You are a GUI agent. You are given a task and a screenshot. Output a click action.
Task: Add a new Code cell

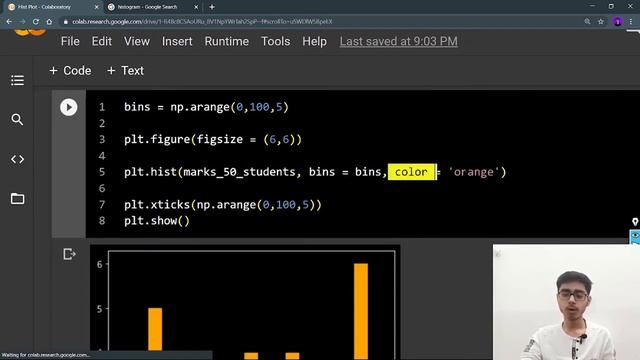70,71
